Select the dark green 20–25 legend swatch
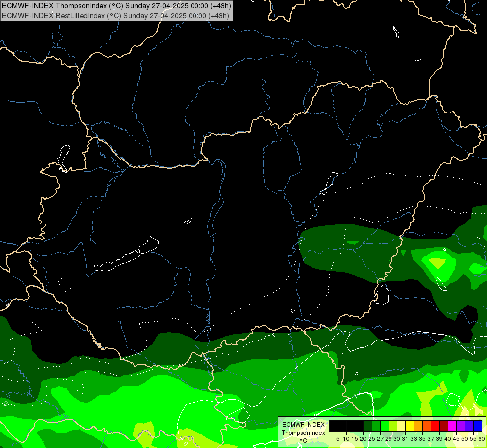The height and width of the screenshot is (448, 487). coord(368,426)
